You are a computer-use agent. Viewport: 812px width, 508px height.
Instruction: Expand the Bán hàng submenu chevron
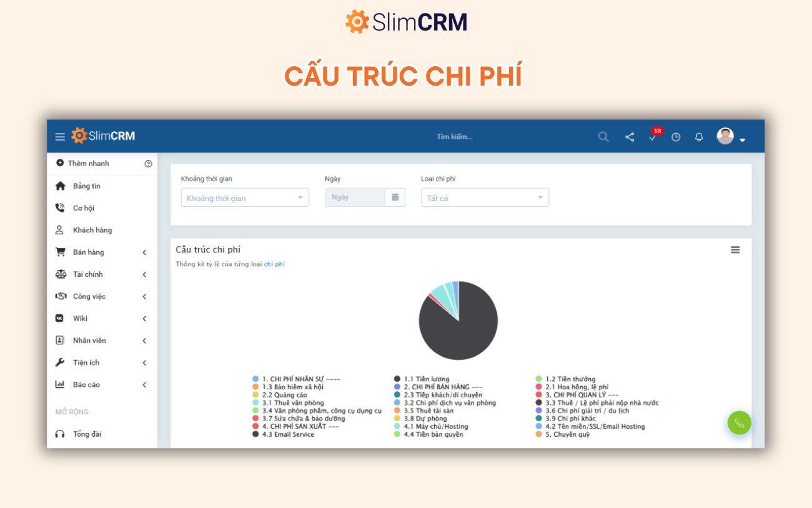point(144,252)
